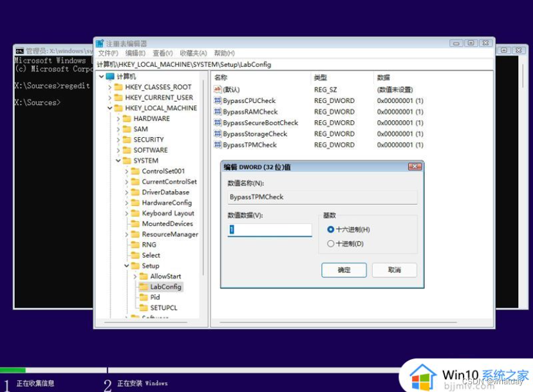Click the MountedDevices folder icon
The height and width of the screenshot is (392, 533).
pos(135,224)
